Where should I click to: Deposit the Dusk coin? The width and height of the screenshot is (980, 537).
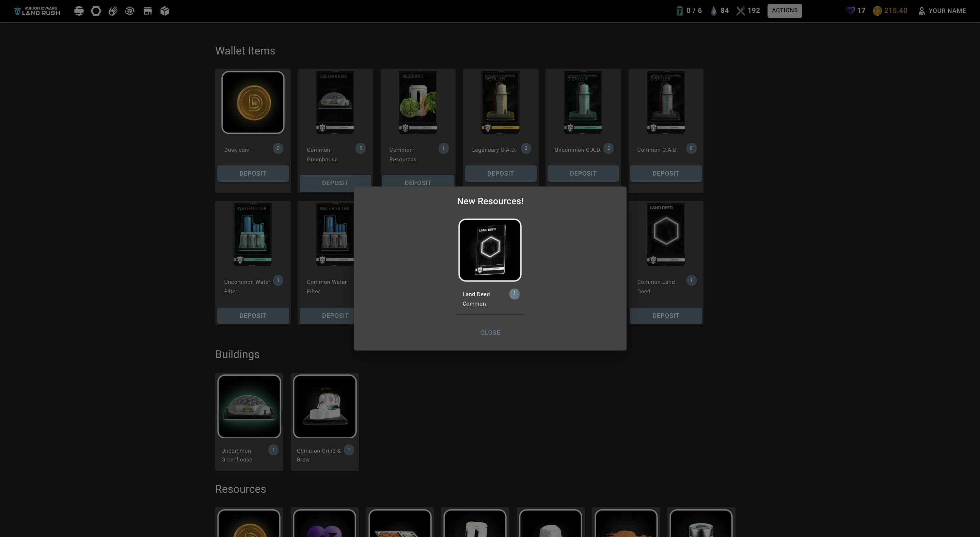253,174
